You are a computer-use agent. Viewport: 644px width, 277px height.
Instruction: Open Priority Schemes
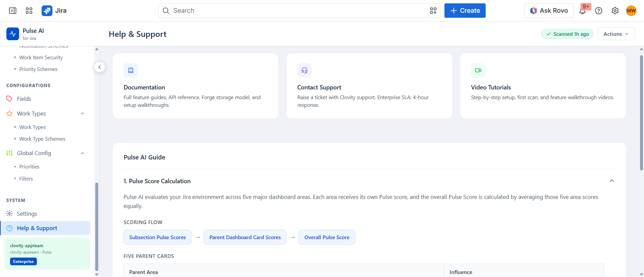[x=38, y=69]
